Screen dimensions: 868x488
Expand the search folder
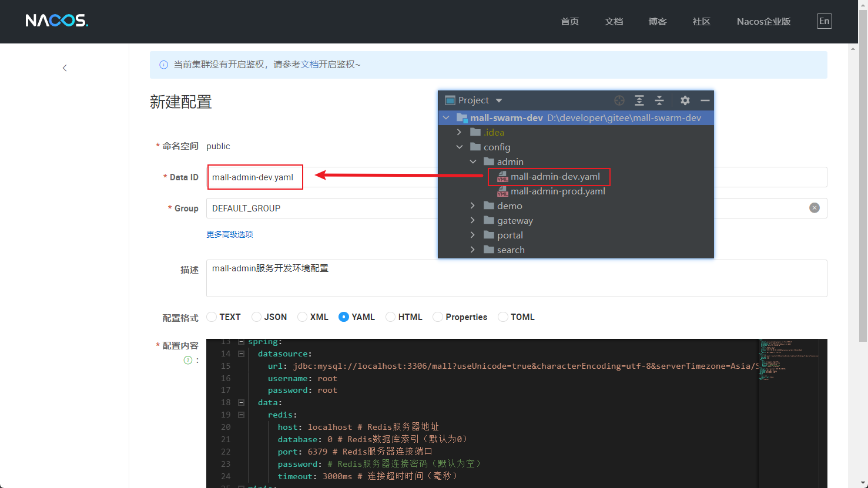click(472, 250)
